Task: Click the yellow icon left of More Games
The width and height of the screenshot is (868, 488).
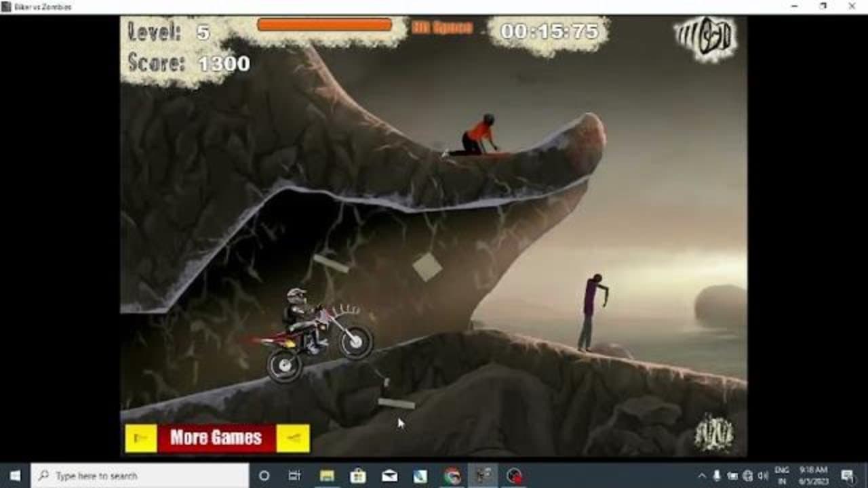Action: click(x=141, y=438)
